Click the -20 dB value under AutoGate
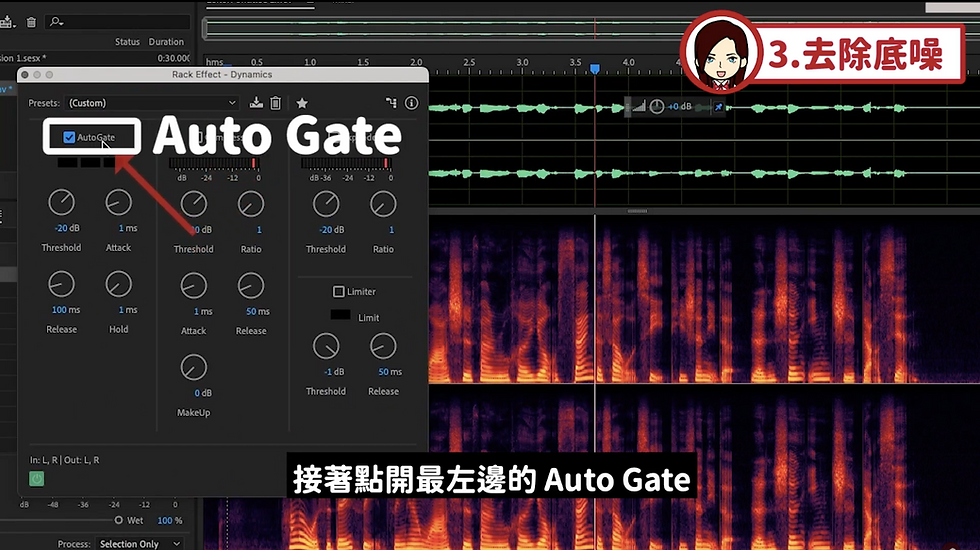 [67, 228]
